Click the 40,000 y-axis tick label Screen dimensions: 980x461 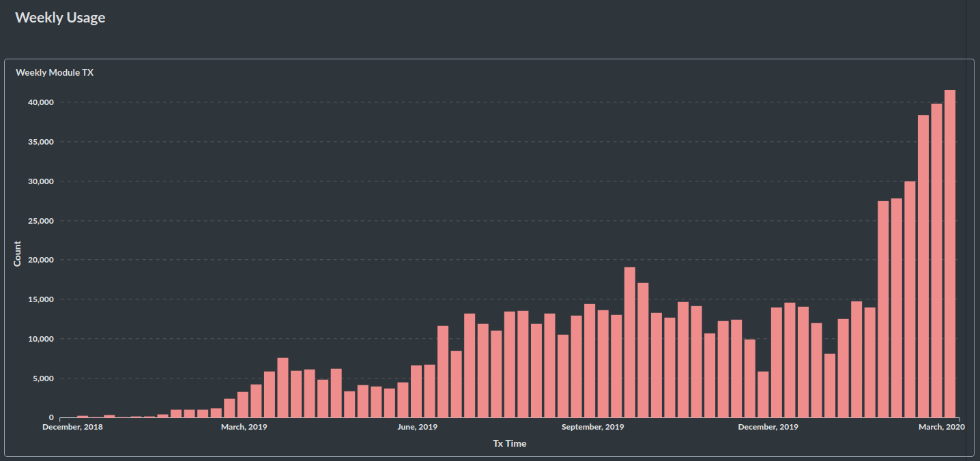point(40,102)
